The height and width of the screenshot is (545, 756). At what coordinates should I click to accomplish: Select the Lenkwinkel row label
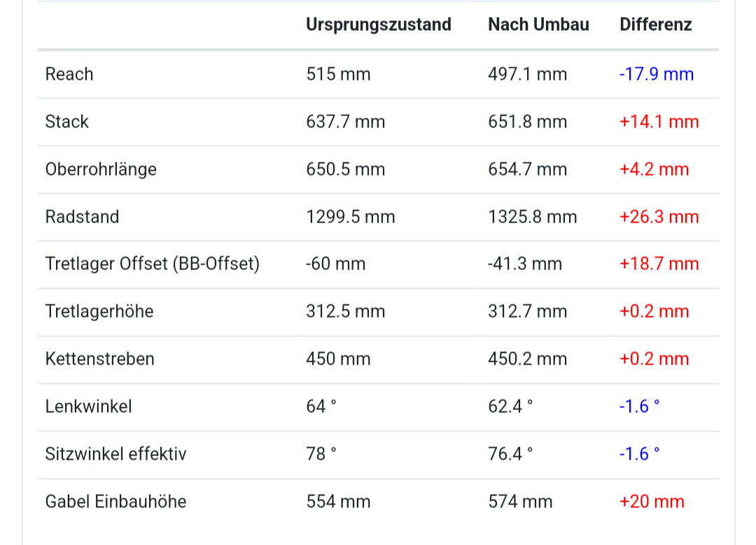tap(88, 406)
